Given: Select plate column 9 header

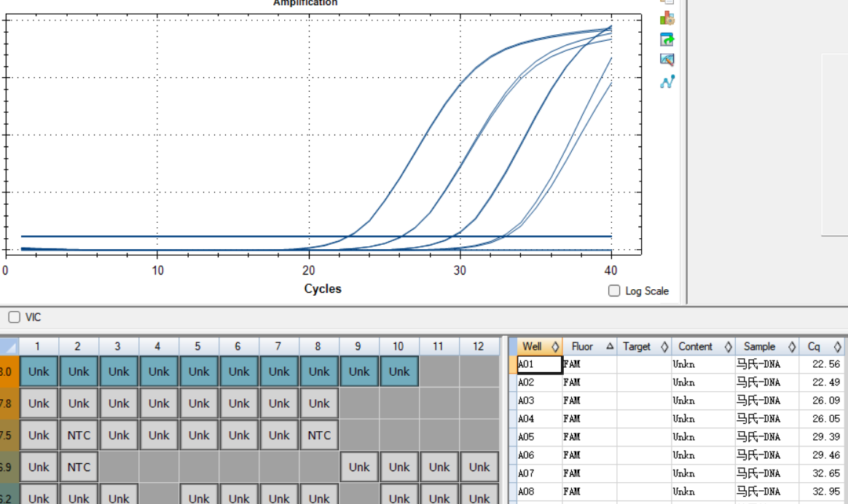Looking at the screenshot, I should point(358,346).
